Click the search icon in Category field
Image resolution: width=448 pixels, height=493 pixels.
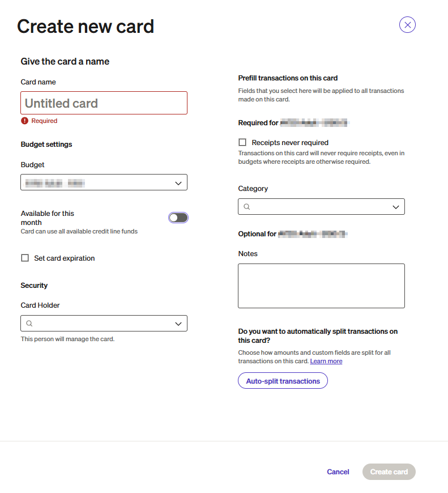[x=247, y=207]
